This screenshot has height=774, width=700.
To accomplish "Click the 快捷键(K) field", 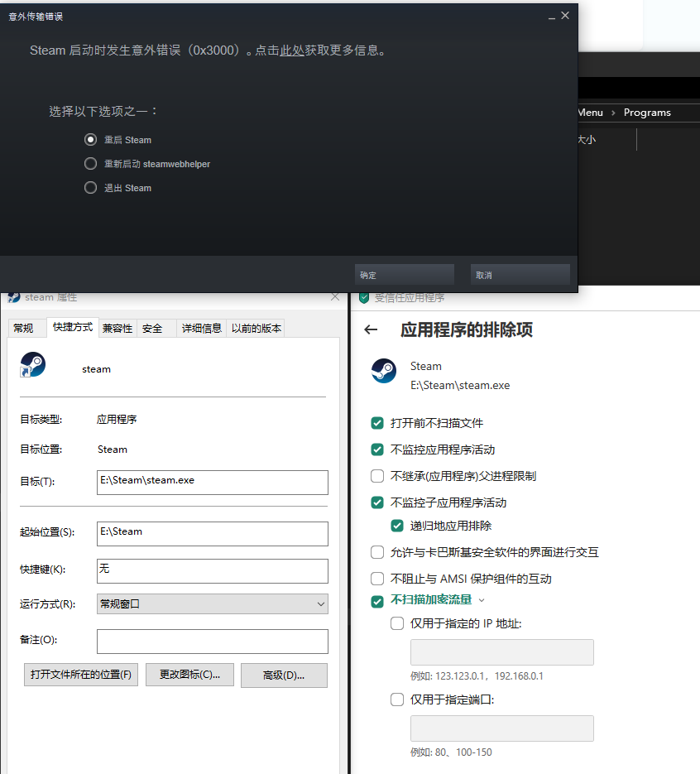I will click(212, 570).
